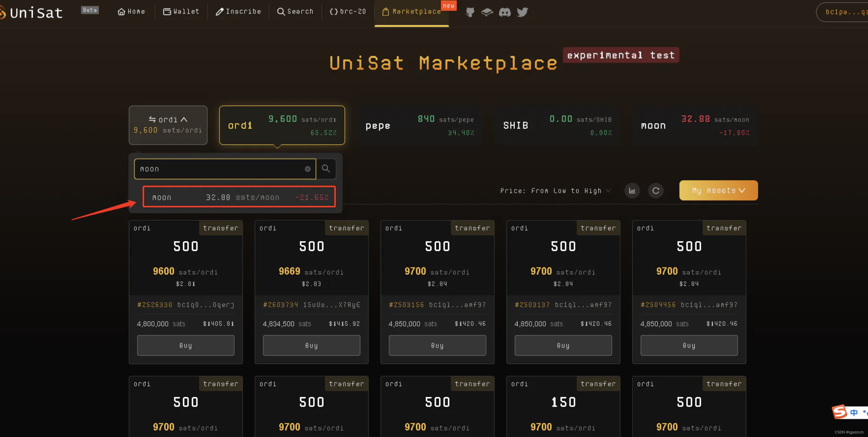Viewport: 868px width, 437px height.
Task: Buy the listing for inscription #2503137
Action: point(563,345)
